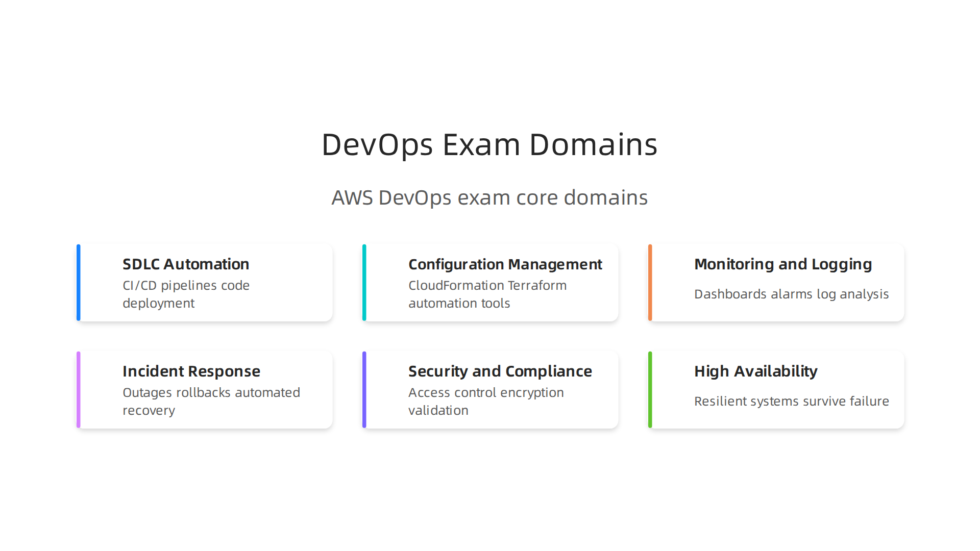
Task: Select the Security and Compliance heading
Action: coord(500,372)
